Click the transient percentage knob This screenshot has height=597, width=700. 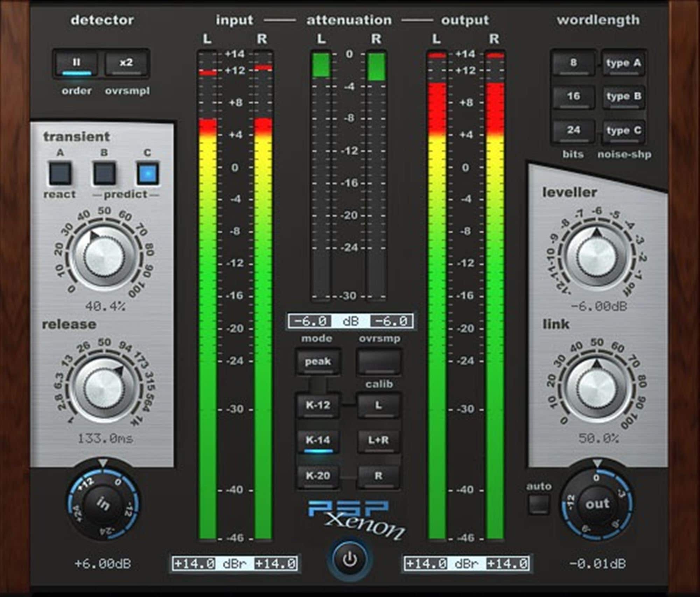pos(104,257)
